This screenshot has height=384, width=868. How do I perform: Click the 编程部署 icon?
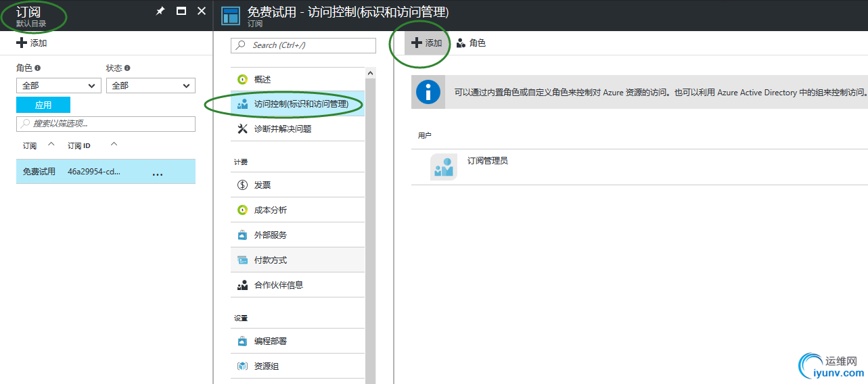[242, 341]
